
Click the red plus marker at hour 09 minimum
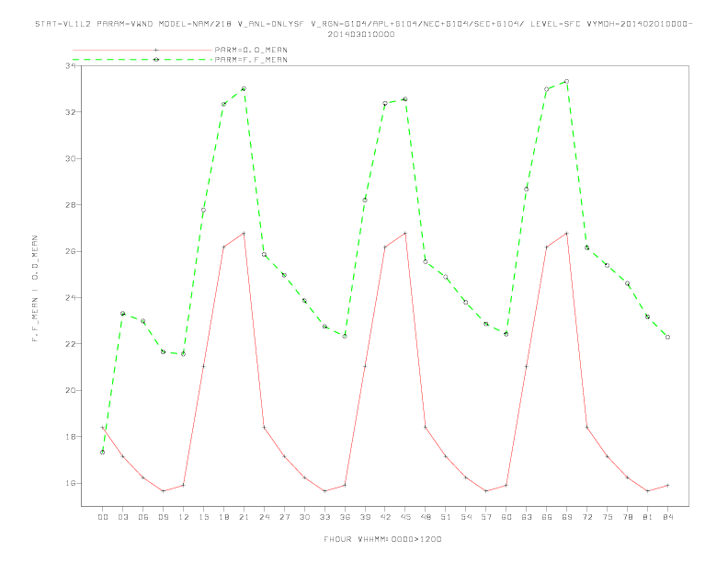pos(163,491)
